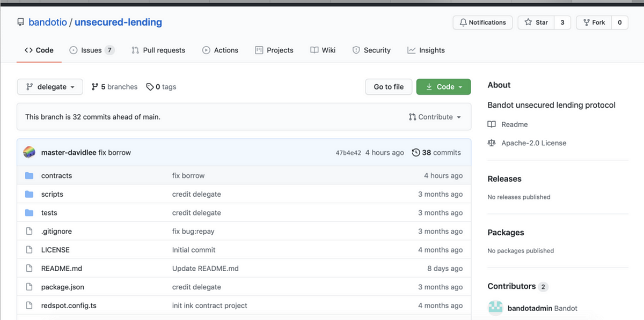644x320 pixels.
Task: View the 38 commits history
Action: tap(436, 152)
